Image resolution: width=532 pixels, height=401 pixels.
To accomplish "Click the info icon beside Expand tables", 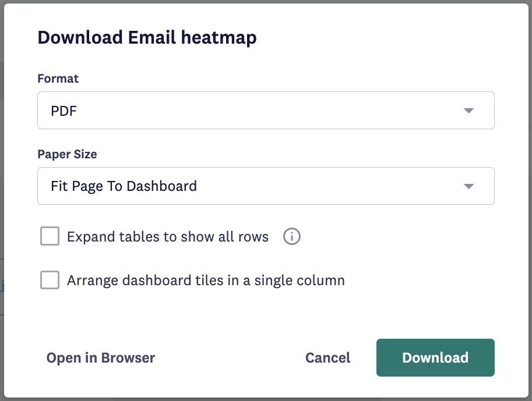I will pos(291,236).
